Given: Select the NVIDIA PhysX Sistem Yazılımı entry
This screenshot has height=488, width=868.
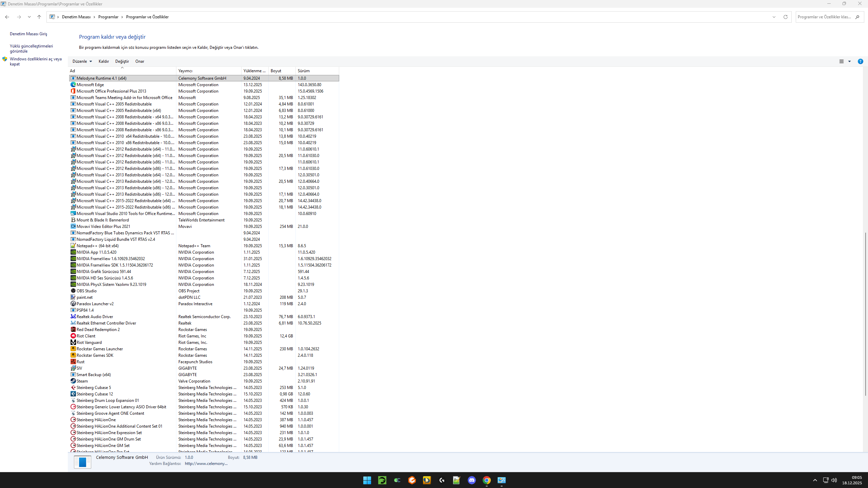Looking at the screenshot, I should 204,285.
